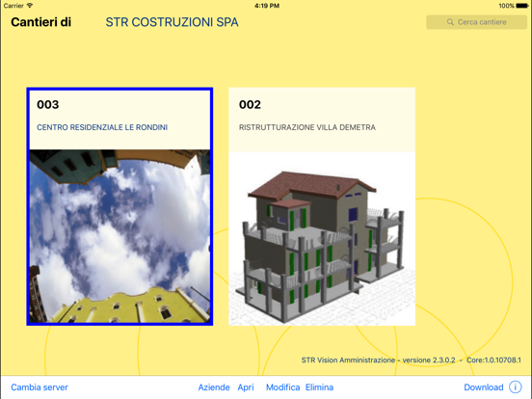This screenshot has height=399, width=532.
Task: Click the Core:1.0.10708.1 label
Action: coord(493,360)
